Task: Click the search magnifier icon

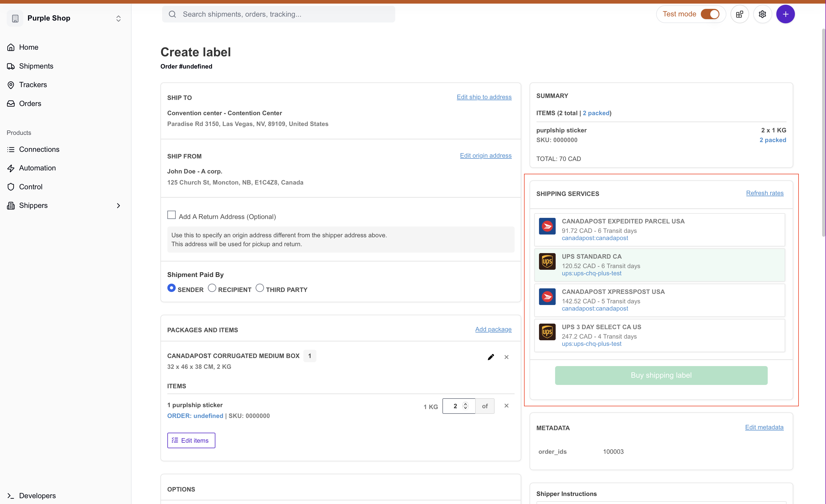Action: tap(172, 14)
